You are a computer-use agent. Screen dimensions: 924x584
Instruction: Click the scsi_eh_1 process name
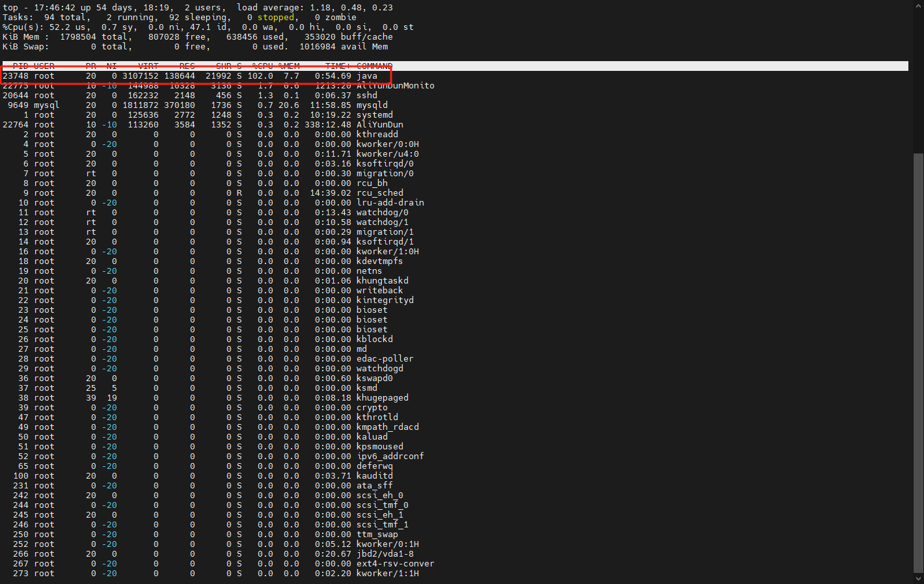click(x=380, y=515)
